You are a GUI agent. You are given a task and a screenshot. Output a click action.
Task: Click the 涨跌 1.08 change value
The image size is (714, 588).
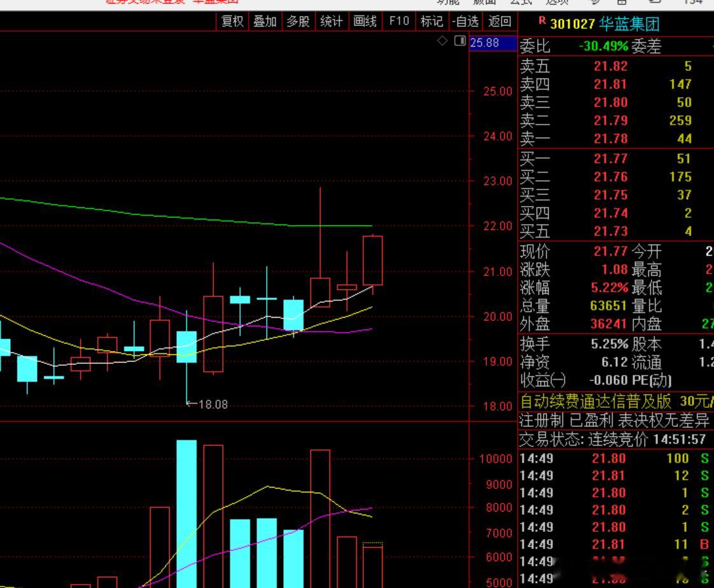(x=614, y=269)
